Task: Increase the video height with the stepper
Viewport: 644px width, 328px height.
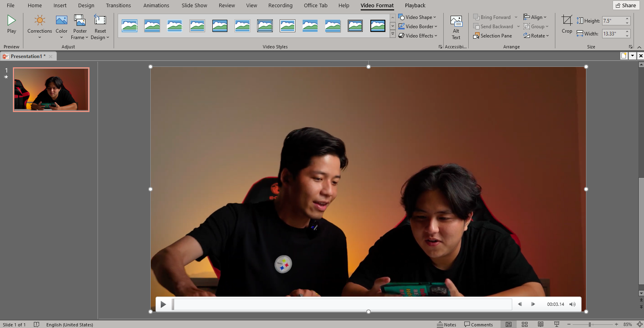Action: (x=627, y=19)
